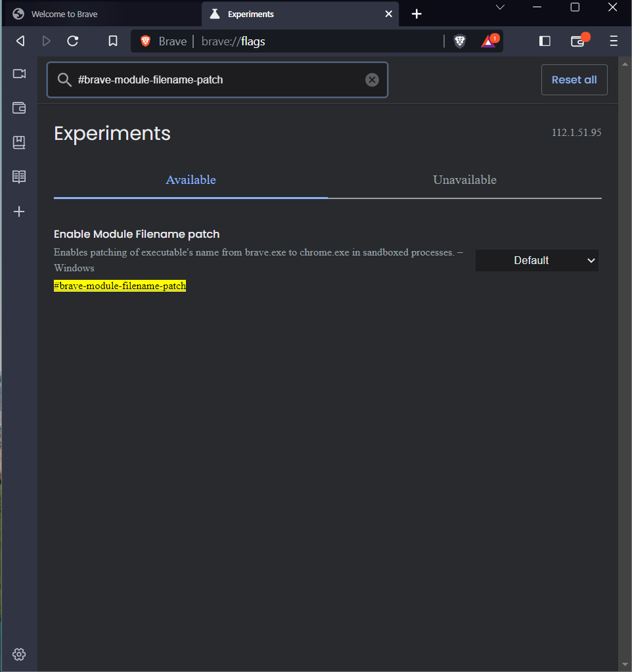Click the highlighted #brave-module-filename-patch link
The image size is (632, 672).
(x=120, y=285)
